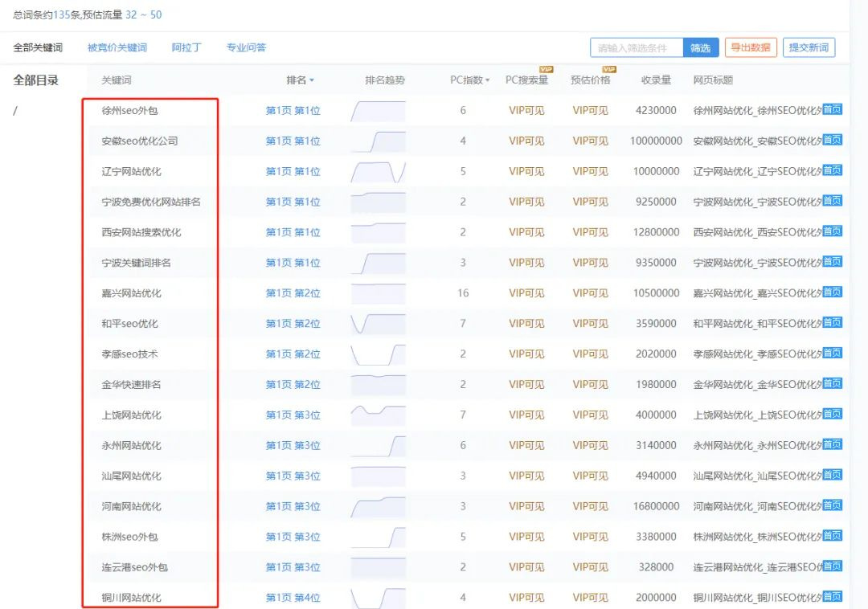Click the VIP badge above PC搜索量
The width and height of the screenshot is (868, 609).
(546, 70)
